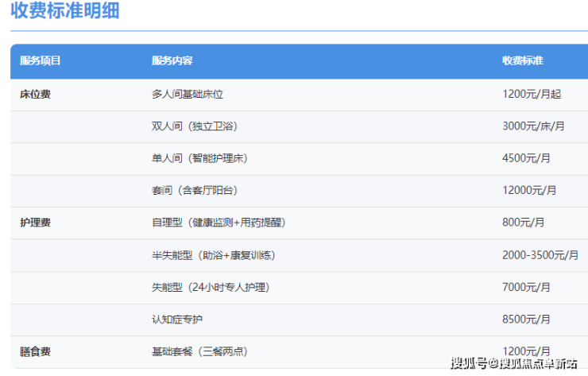Select the 床位费 category cell
588x376 pixels.
(x=35, y=94)
